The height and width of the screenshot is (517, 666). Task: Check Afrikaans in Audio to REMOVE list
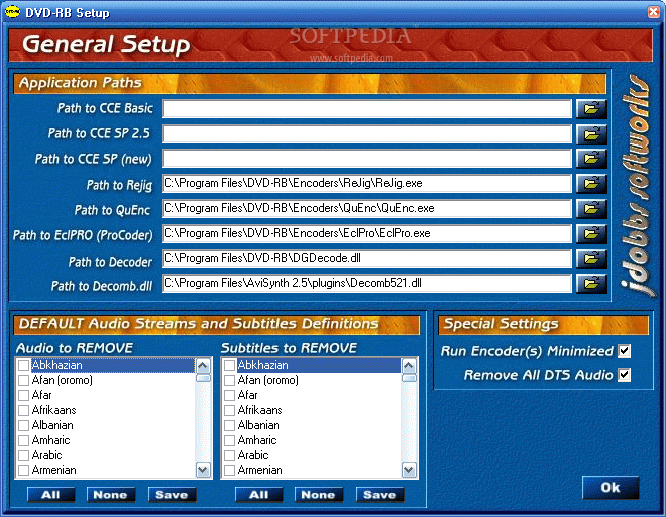click(x=24, y=410)
